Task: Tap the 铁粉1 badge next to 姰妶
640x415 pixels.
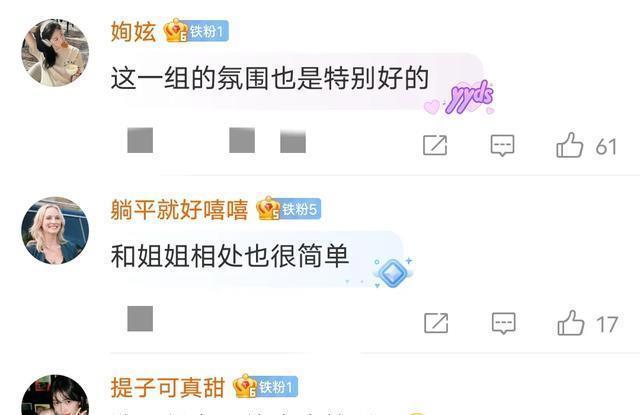Action: (208, 31)
